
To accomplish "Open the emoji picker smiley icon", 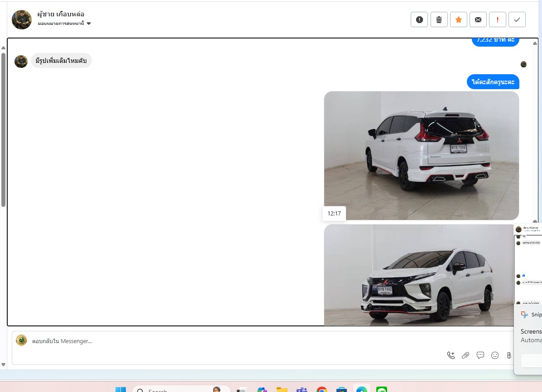I will (x=495, y=355).
